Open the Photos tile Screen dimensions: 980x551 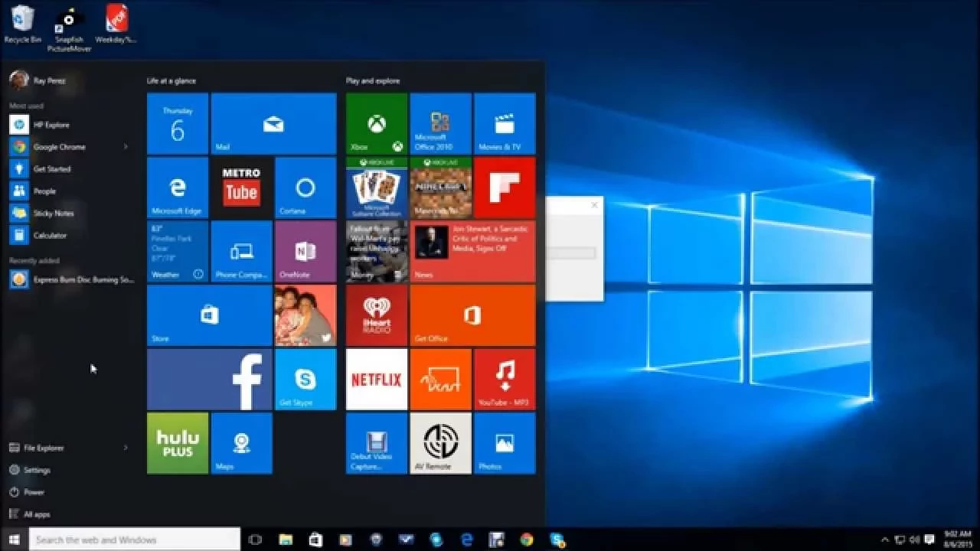505,443
